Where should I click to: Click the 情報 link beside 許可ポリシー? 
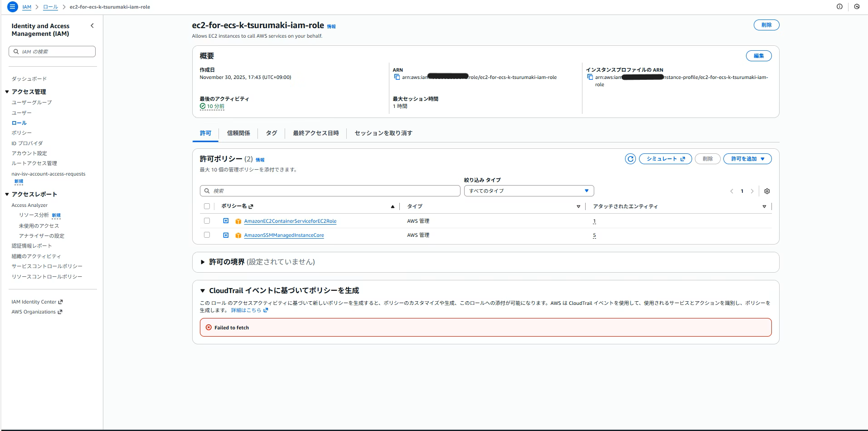(x=260, y=160)
